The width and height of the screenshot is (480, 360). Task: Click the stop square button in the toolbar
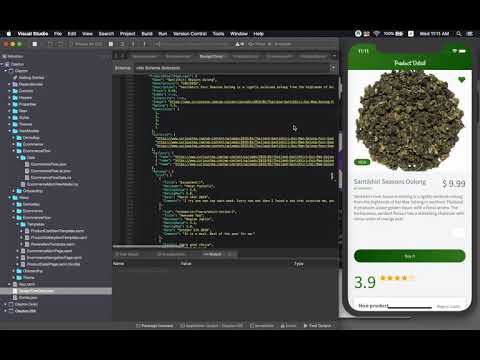click(35, 44)
